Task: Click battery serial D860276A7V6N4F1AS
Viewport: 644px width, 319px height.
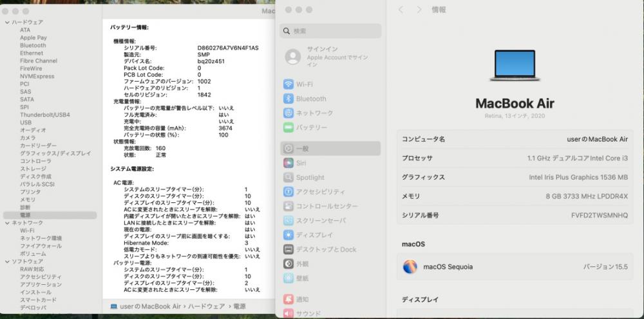Action: pyautogui.click(x=228, y=48)
